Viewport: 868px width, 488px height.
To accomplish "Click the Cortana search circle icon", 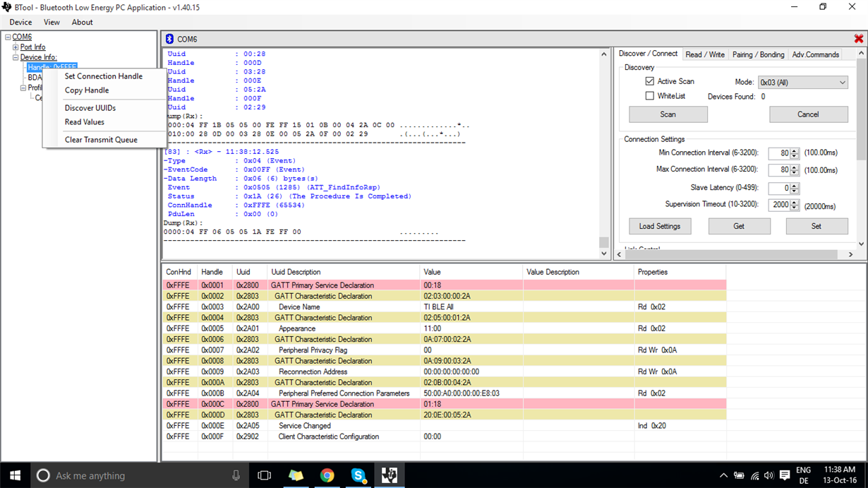I will [x=43, y=475].
